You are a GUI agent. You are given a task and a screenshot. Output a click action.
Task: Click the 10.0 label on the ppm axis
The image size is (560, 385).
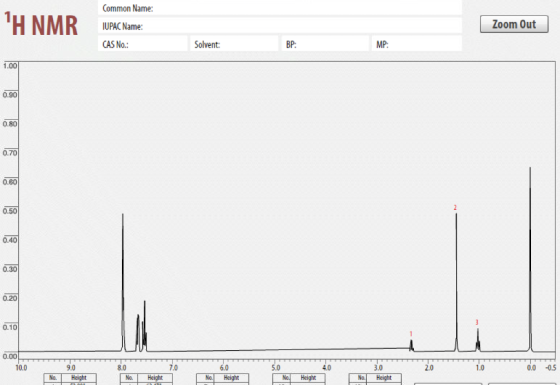pyautogui.click(x=21, y=368)
